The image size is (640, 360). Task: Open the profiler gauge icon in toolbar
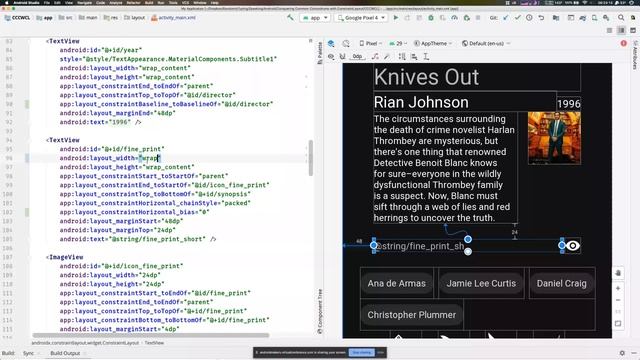click(454, 18)
